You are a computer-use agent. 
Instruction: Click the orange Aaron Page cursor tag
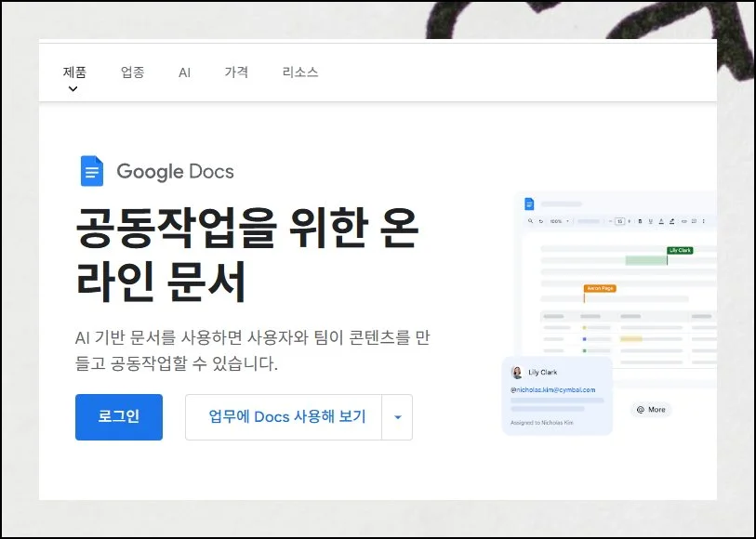click(x=599, y=288)
